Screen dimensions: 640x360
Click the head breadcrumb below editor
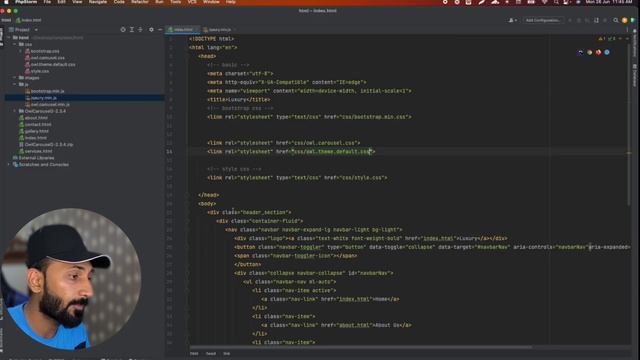(211, 353)
